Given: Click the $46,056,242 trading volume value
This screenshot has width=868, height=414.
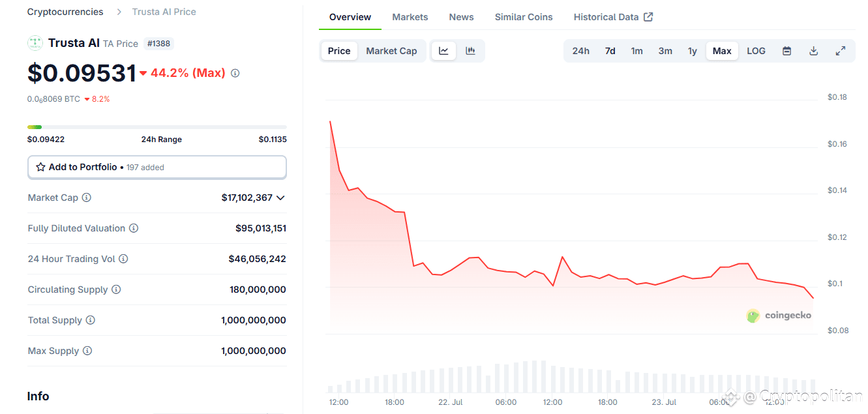Looking at the screenshot, I should [257, 259].
